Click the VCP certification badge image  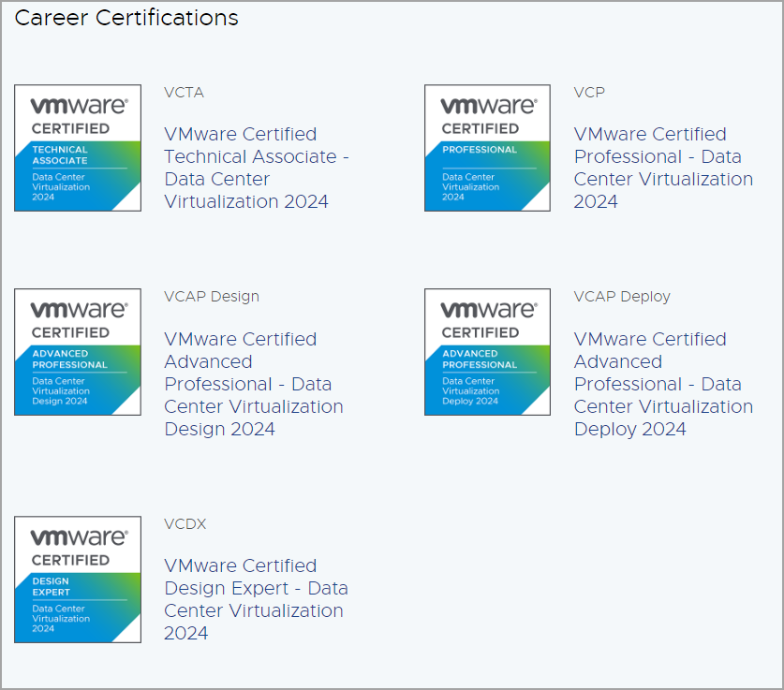(x=486, y=147)
